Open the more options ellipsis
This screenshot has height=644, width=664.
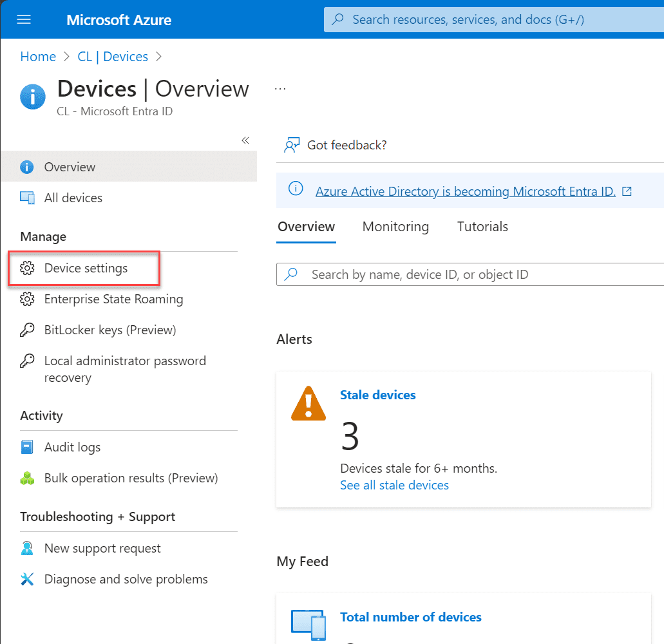280,89
